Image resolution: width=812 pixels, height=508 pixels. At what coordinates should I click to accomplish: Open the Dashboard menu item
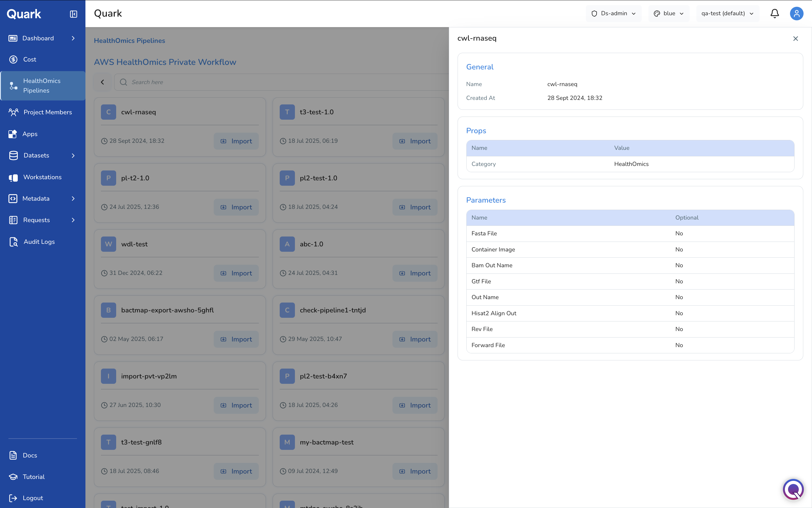click(x=38, y=38)
